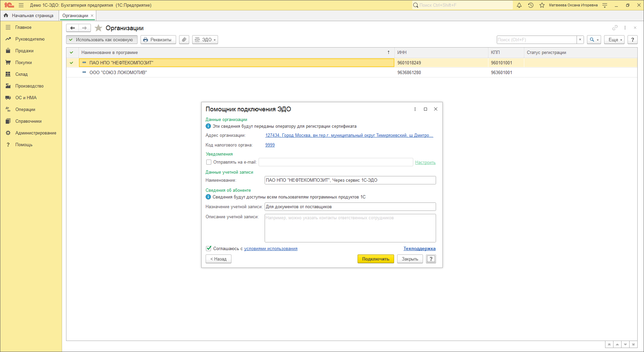Click the notifications bell icon
The height and width of the screenshot is (352, 644).
pos(519,5)
